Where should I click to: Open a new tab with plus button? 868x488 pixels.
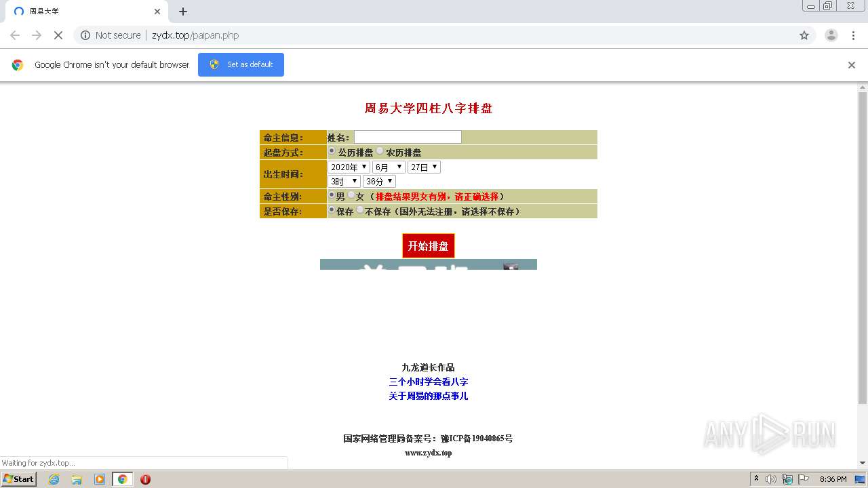pyautogui.click(x=183, y=12)
